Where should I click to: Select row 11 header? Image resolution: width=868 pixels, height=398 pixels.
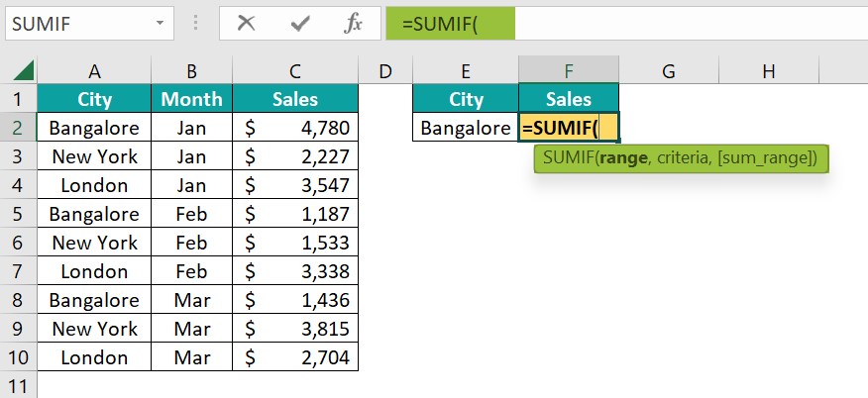click(x=18, y=385)
